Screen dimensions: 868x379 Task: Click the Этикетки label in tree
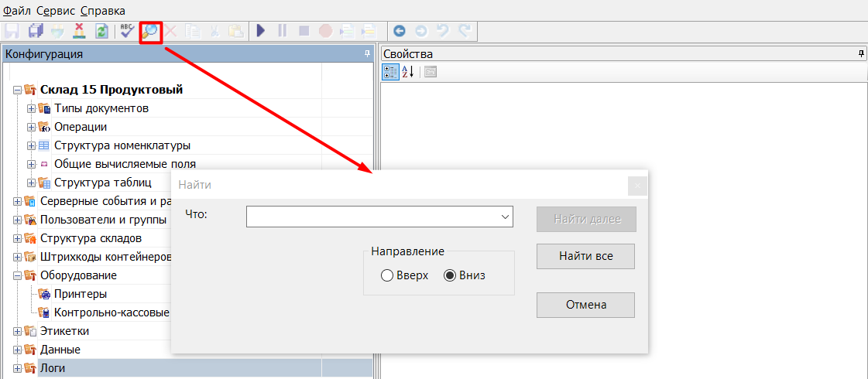[64, 331]
